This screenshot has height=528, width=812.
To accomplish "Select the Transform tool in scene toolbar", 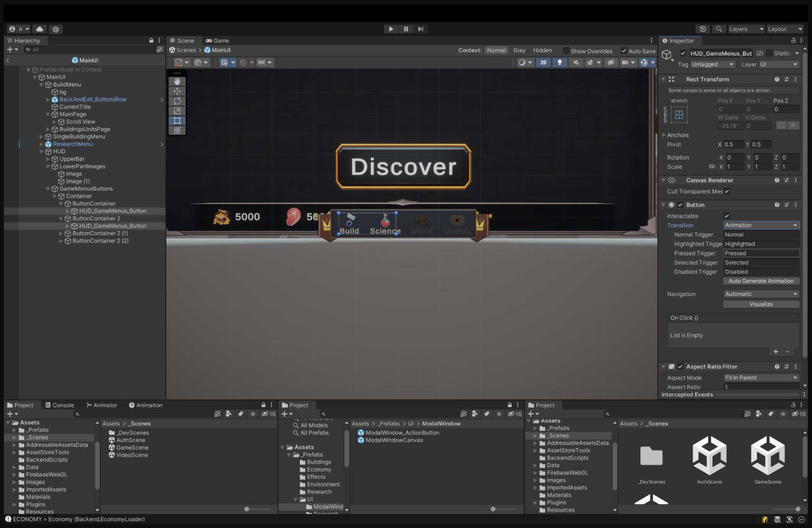I will [x=177, y=130].
